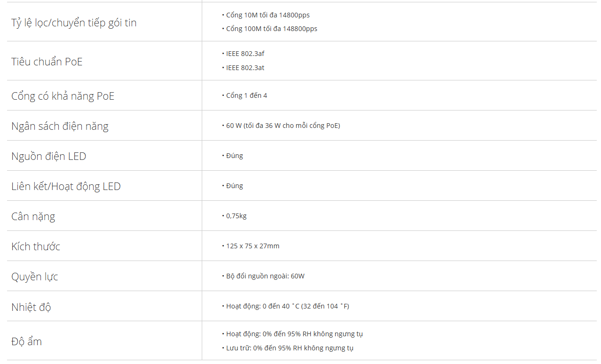Click the 'Bộ đổi nguồn ngoài: 60W' value
This screenshot has width=601, height=364.
[x=265, y=276]
